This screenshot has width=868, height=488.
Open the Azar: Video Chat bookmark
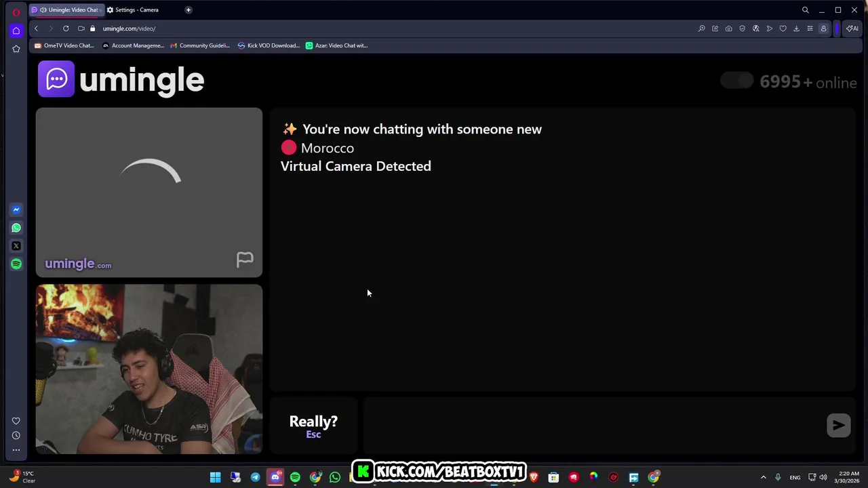[x=336, y=45]
